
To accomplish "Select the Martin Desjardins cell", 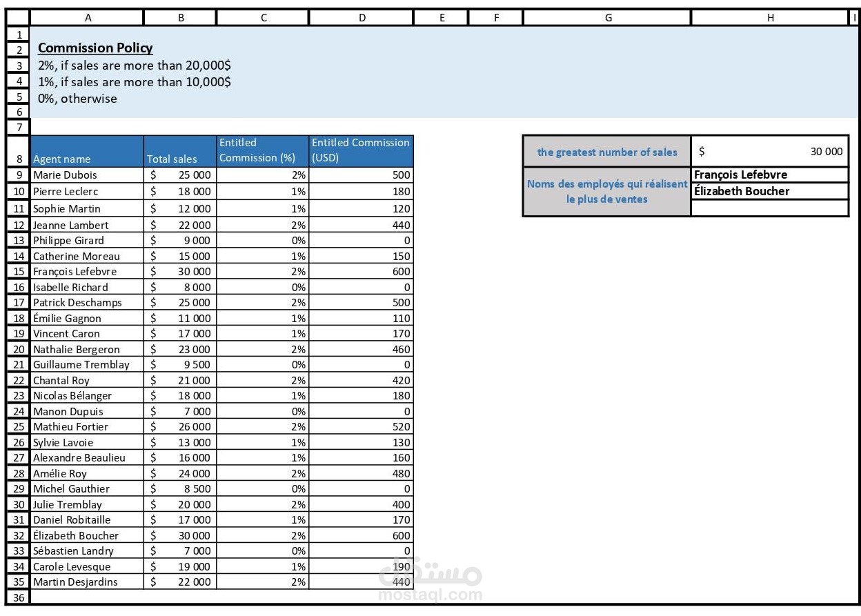I will [88, 582].
